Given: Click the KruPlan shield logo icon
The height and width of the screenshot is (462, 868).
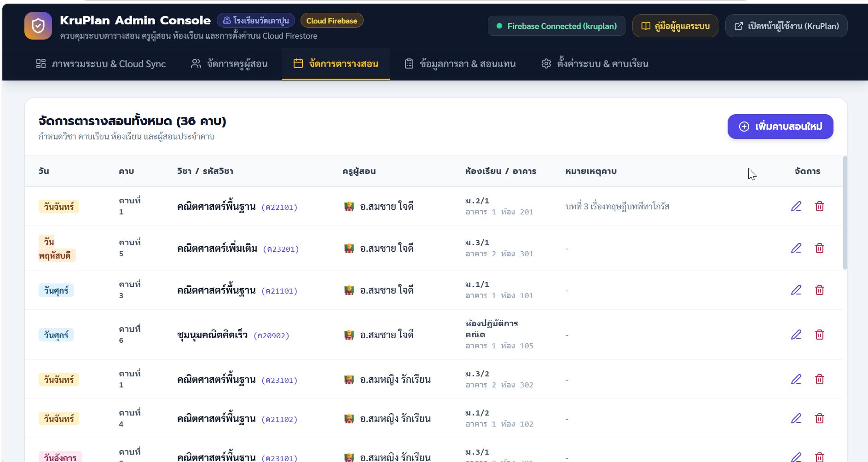Looking at the screenshot, I should [x=38, y=26].
